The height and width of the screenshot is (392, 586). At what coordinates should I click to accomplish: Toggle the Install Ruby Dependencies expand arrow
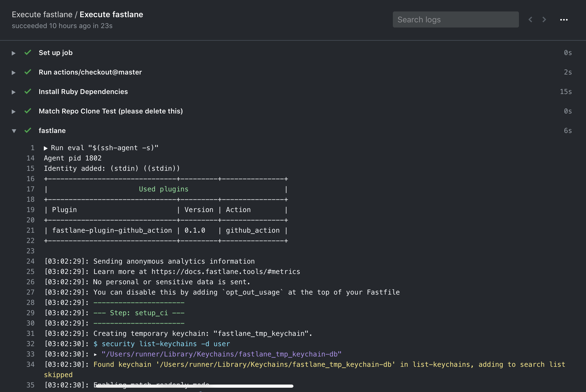(x=13, y=91)
